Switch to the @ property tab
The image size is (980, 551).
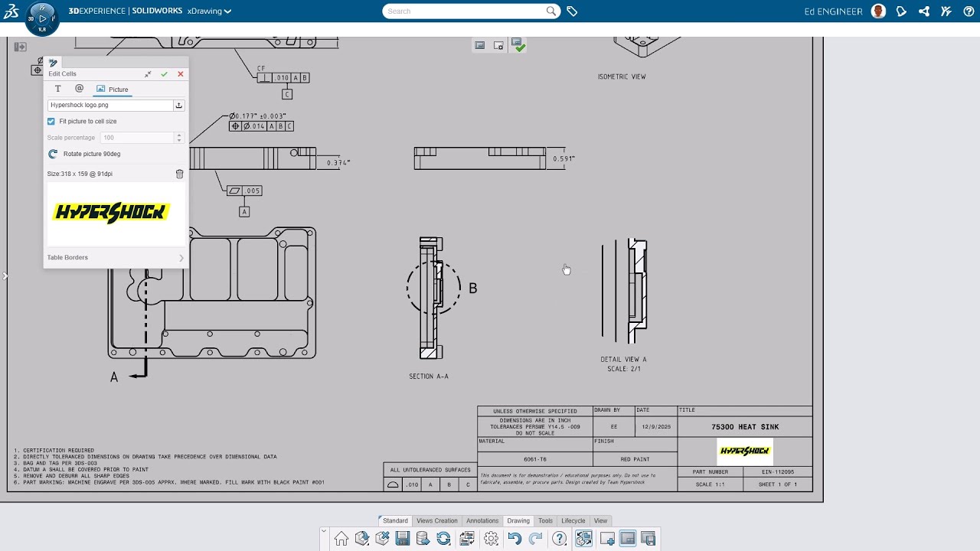(79, 89)
